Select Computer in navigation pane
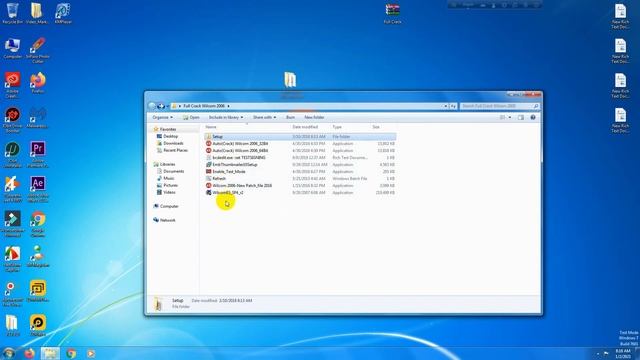The image size is (640, 360). [x=169, y=206]
